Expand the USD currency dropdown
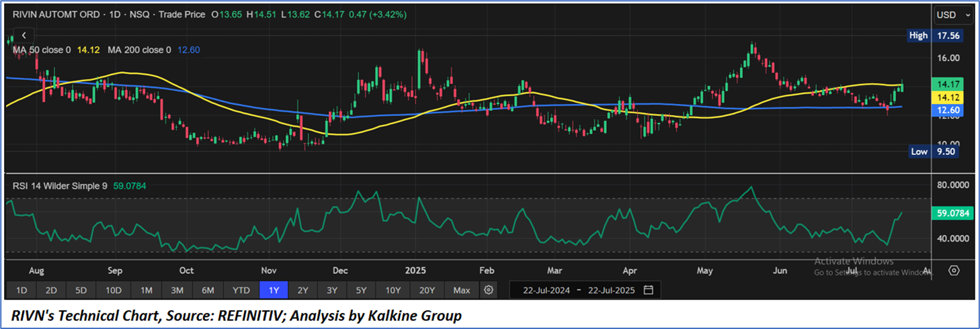Screen dimensions: 980x329 [x=954, y=15]
